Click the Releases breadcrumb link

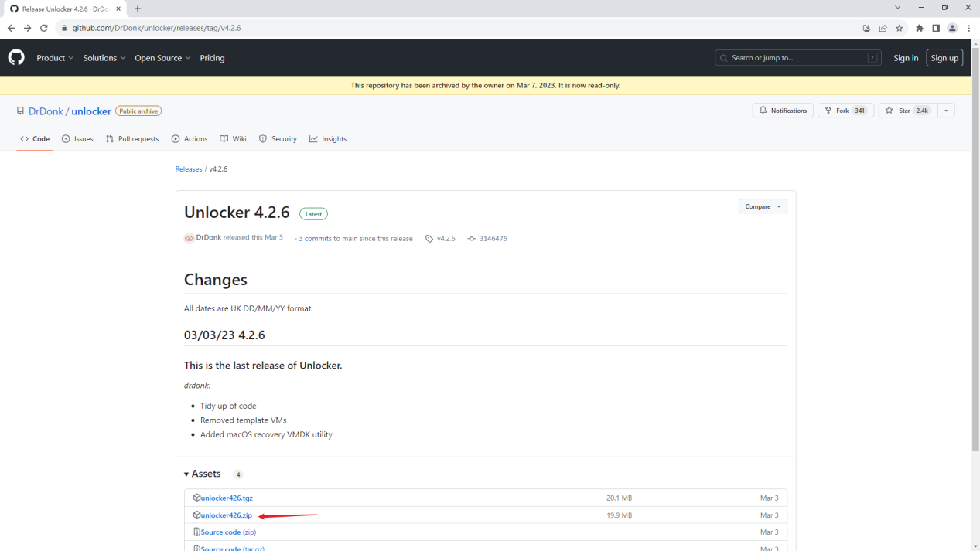click(189, 169)
